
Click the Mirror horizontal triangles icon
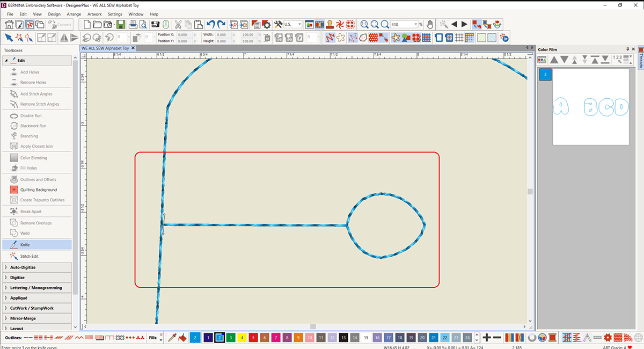point(64,38)
